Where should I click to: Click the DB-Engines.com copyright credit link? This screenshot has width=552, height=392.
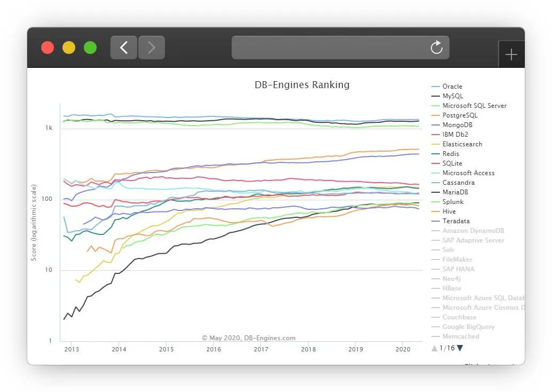click(249, 338)
